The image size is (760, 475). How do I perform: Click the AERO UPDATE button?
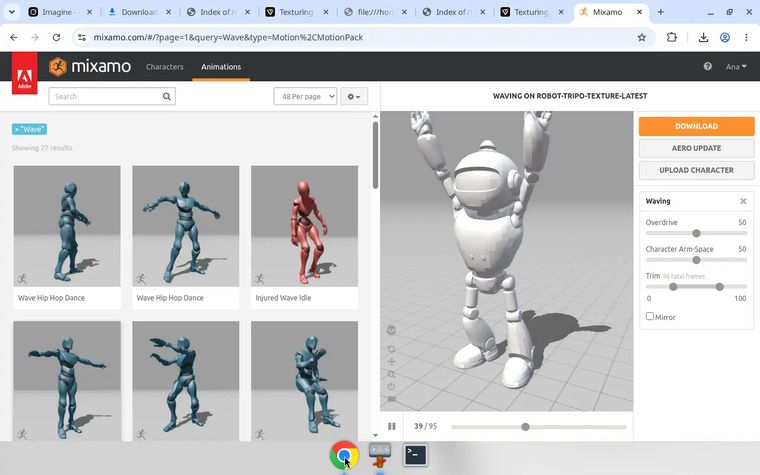(x=697, y=148)
